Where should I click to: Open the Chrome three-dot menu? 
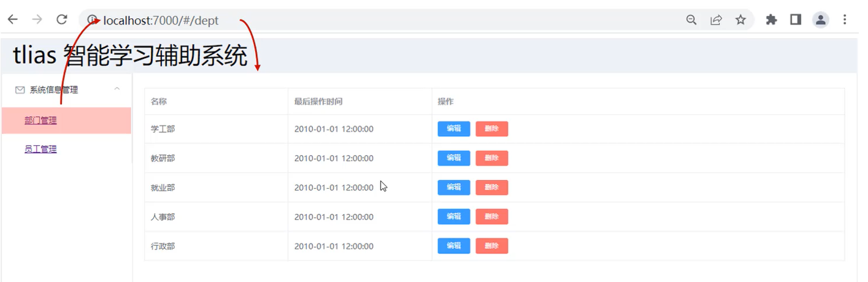click(845, 20)
